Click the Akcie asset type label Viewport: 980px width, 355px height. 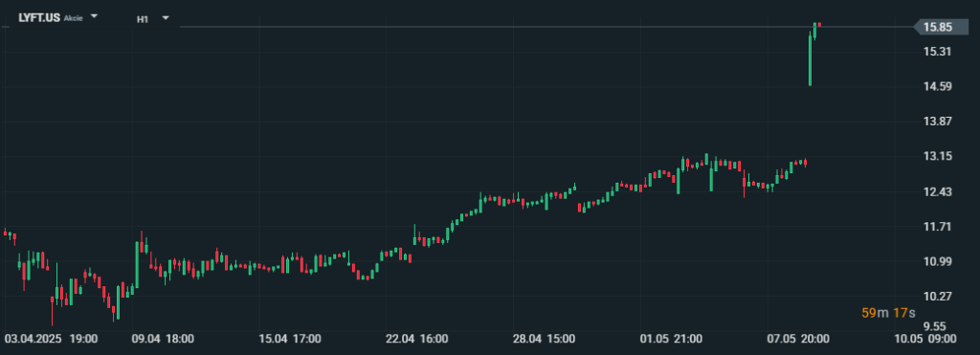[73, 18]
